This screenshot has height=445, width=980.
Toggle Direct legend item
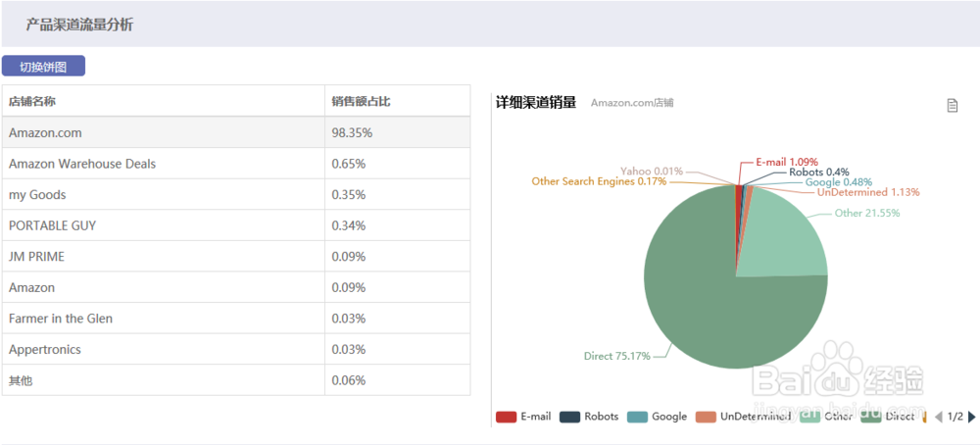tap(888, 417)
